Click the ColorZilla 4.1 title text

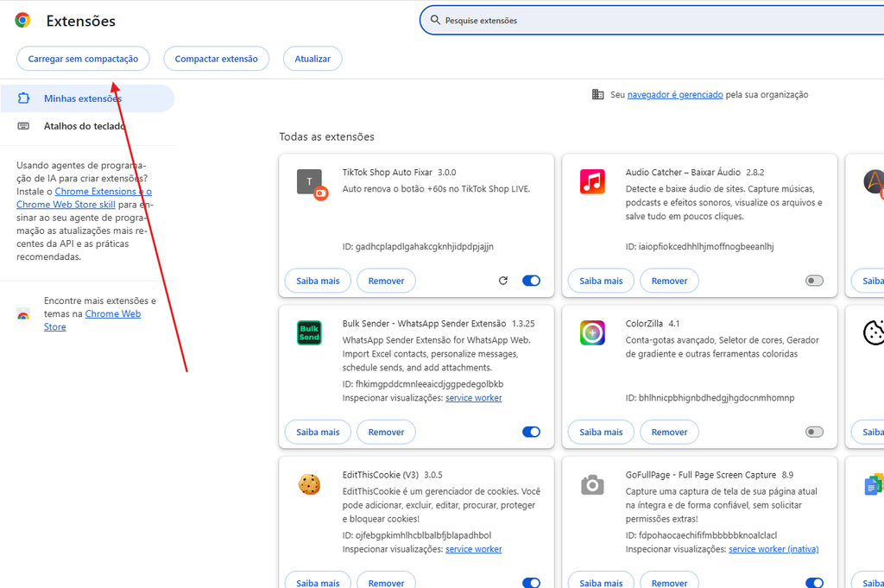tap(653, 324)
